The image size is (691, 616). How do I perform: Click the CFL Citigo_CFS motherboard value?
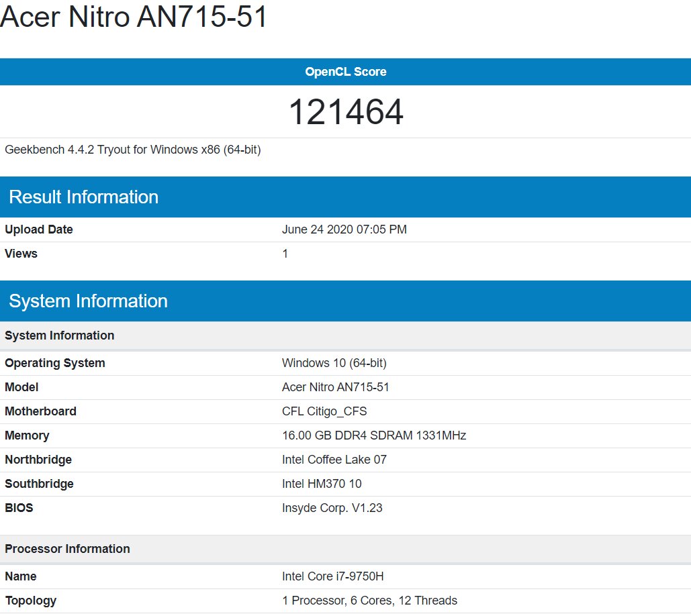324,411
